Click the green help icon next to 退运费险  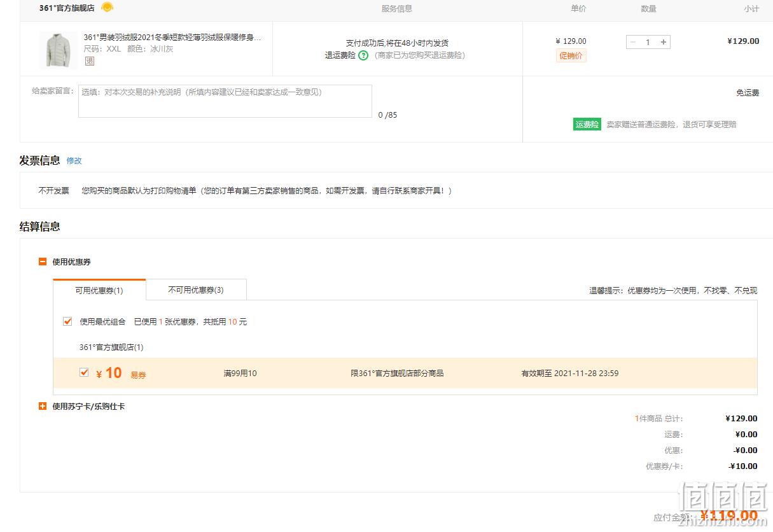coord(363,55)
